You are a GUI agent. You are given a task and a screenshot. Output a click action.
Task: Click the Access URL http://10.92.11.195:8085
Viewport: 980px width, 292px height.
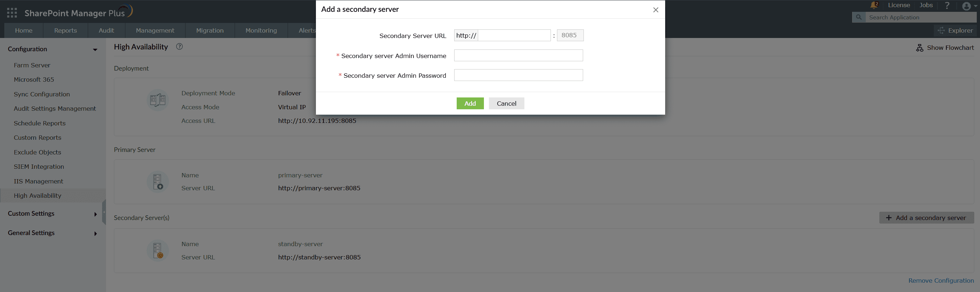[317, 121]
